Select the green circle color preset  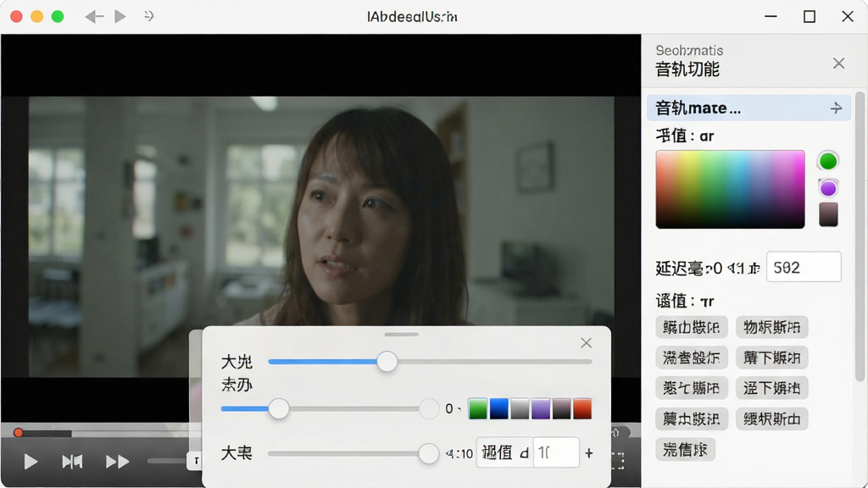click(828, 161)
